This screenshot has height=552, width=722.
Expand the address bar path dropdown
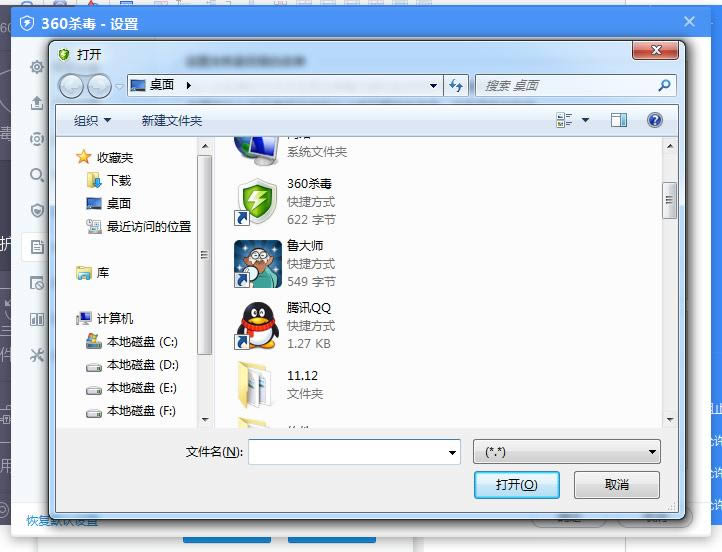coord(433,86)
